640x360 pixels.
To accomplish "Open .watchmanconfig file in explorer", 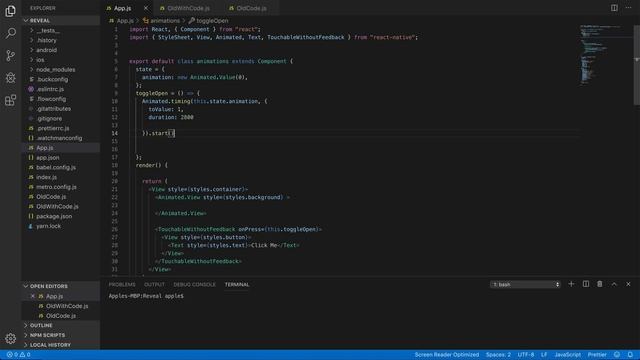I will click(x=60, y=138).
